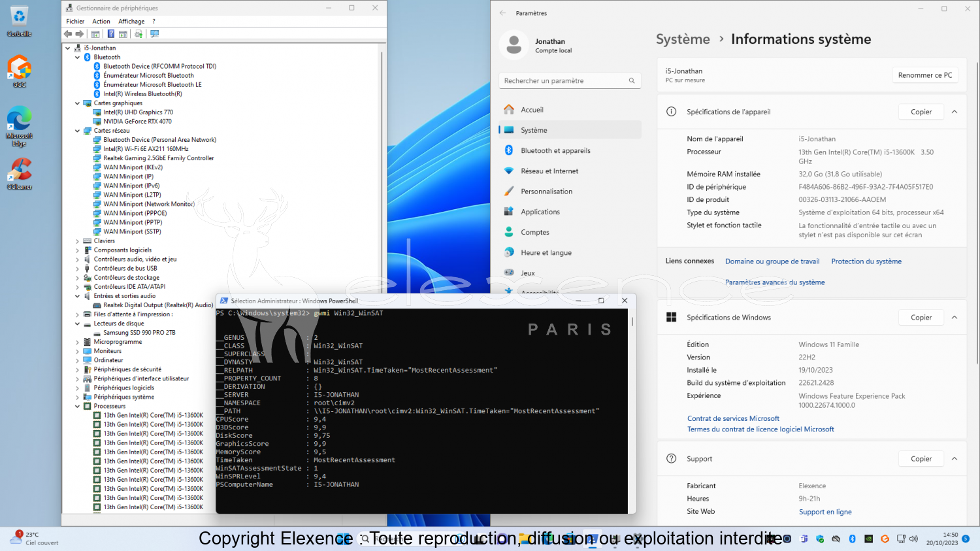
Task: Open the Corbeille desktop icon
Action: coord(20,21)
